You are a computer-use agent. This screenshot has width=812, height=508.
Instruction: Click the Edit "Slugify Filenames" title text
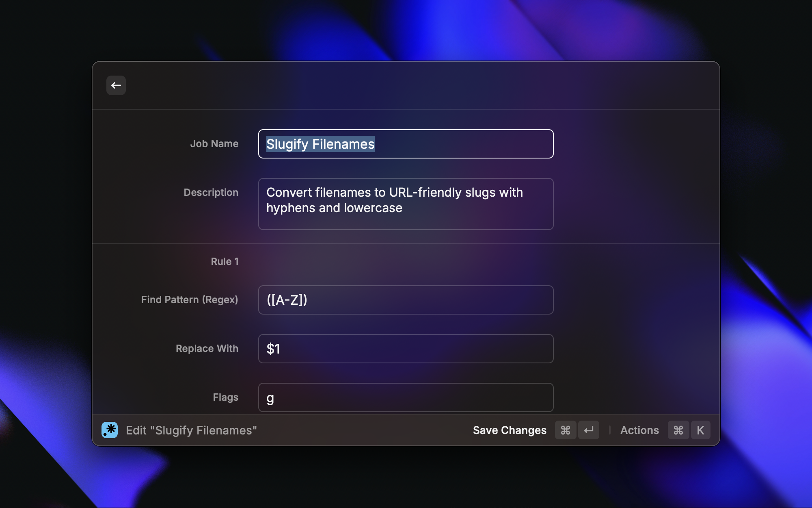click(x=191, y=430)
